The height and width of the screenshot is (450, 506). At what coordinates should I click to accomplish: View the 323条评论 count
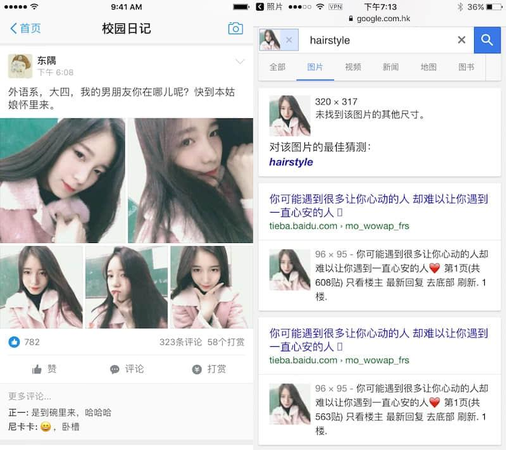[180, 342]
